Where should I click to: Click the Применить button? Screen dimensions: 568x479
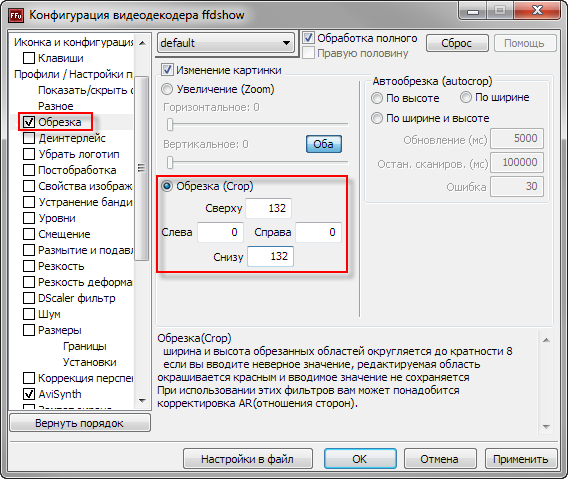521,459
